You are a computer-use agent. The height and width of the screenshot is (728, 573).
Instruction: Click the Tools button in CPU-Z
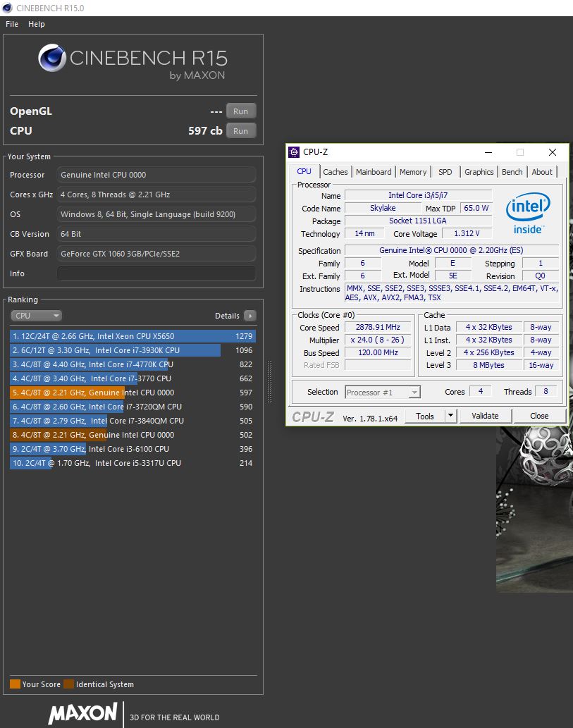pyautogui.click(x=424, y=416)
